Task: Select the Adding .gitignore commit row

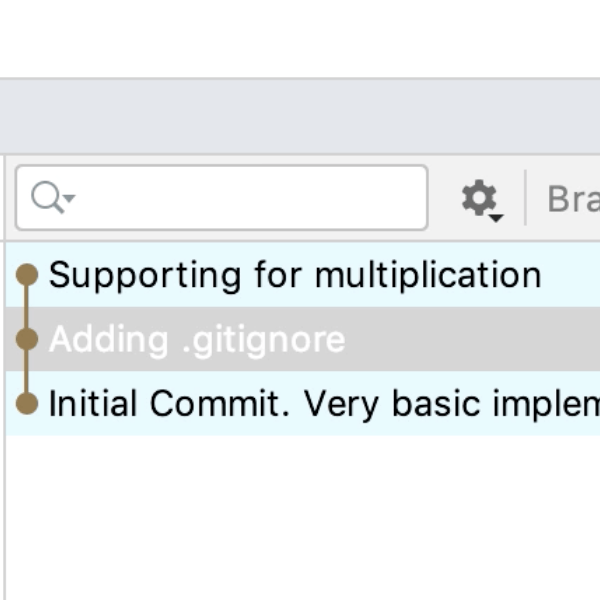Action: tap(197, 340)
